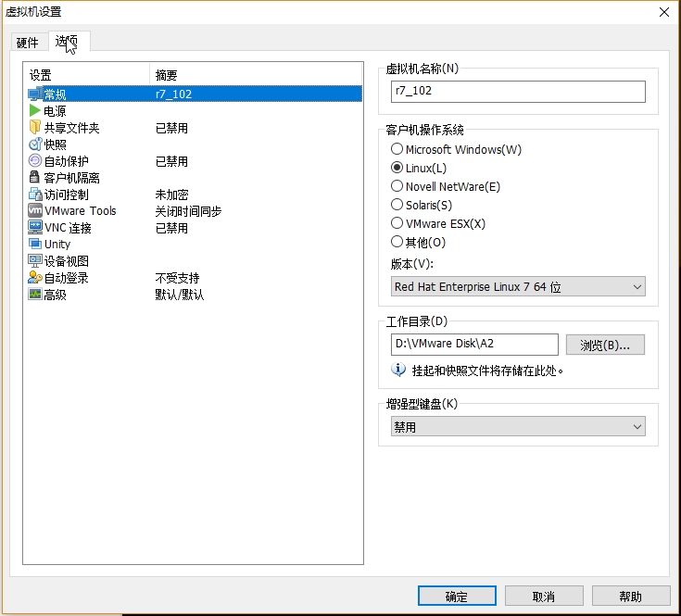The width and height of the screenshot is (681, 616).
Task: Click the Unity window icon
Action: pyautogui.click(x=35, y=244)
